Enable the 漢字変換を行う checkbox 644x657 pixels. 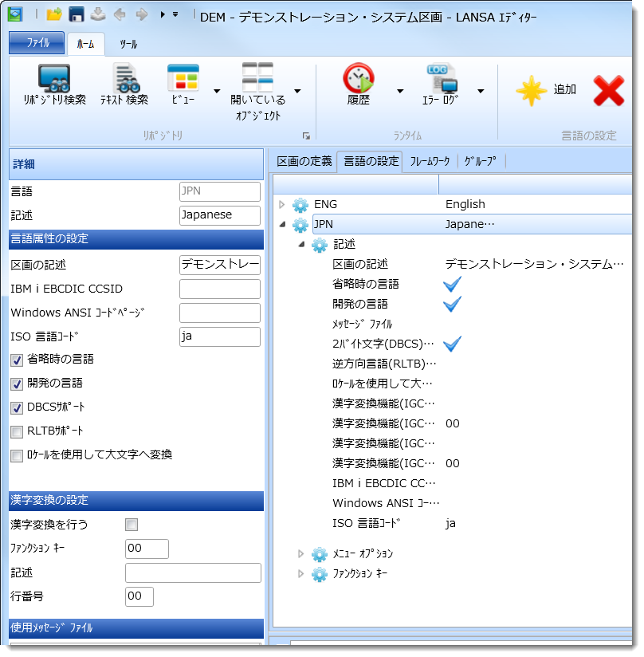132,525
